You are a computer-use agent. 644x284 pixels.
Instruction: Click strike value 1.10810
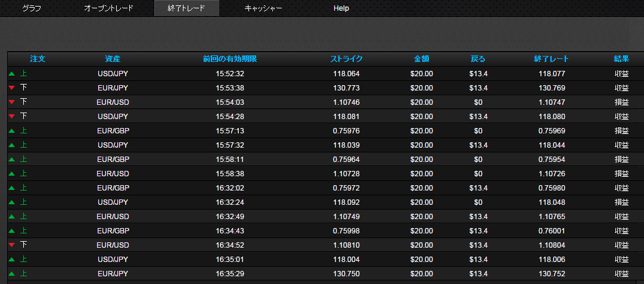347,245
